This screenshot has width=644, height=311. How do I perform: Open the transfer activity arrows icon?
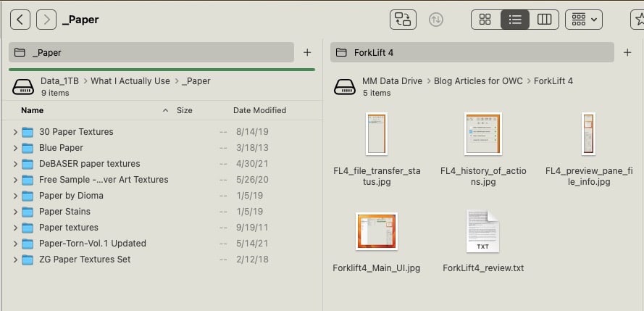pyautogui.click(x=436, y=20)
